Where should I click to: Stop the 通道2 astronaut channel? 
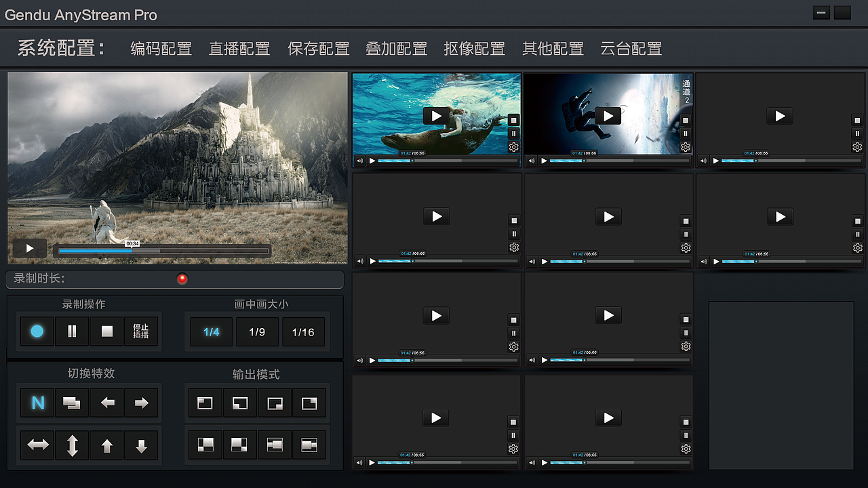tap(686, 120)
